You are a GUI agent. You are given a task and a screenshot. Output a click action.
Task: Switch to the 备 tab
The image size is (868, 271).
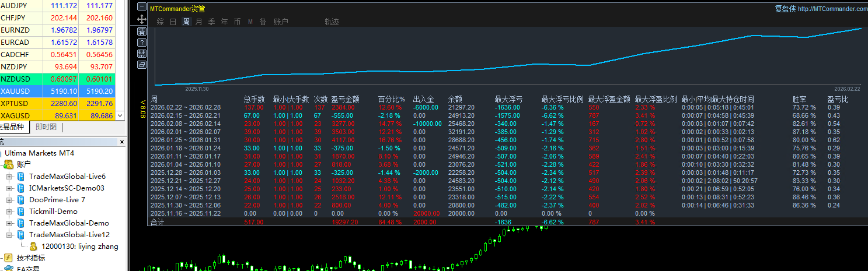point(263,22)
